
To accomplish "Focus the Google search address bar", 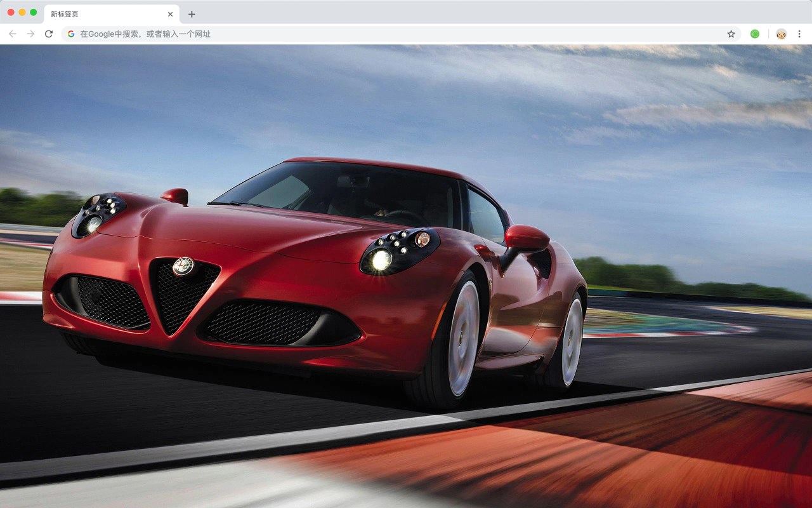I will pos(401,34).
